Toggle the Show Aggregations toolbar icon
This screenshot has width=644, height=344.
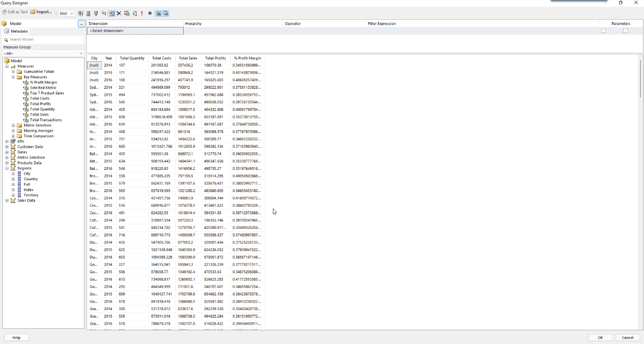tap(111, 13)
